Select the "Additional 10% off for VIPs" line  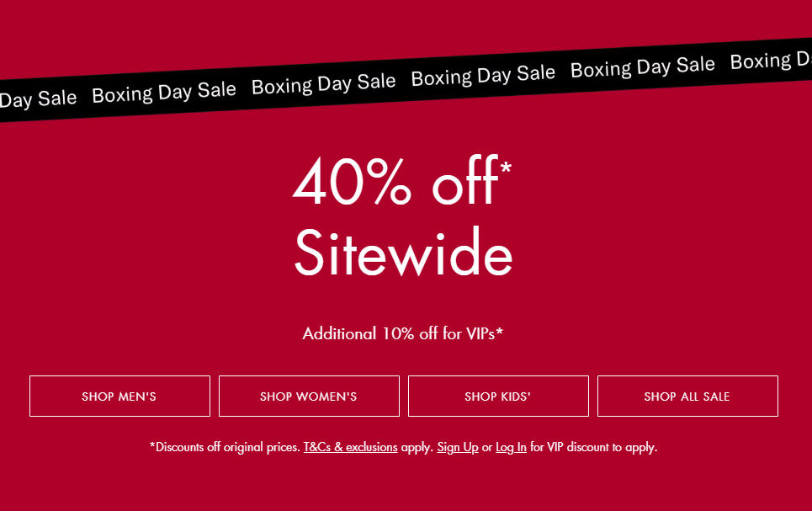pyautogui.click(x=402, y=334)
